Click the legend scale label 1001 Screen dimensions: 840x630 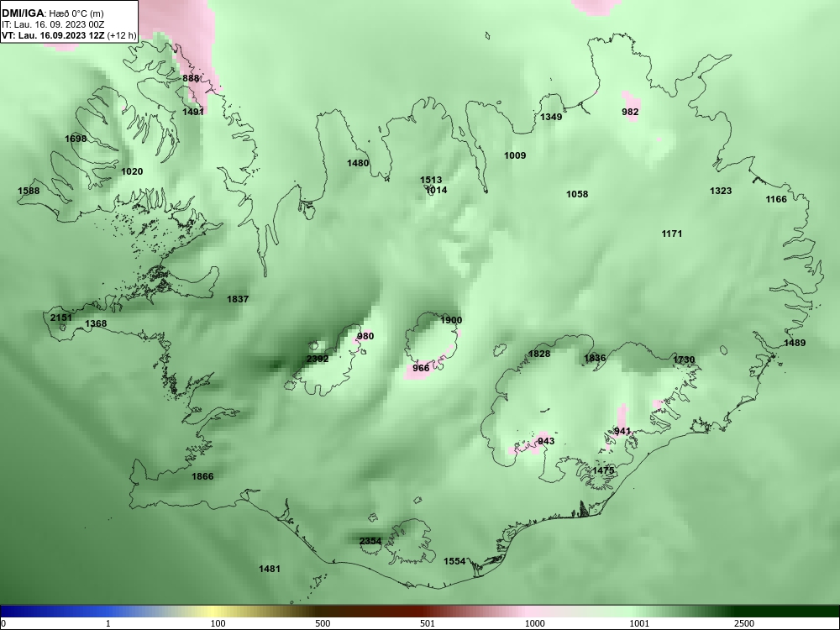[x=639, y=623]
